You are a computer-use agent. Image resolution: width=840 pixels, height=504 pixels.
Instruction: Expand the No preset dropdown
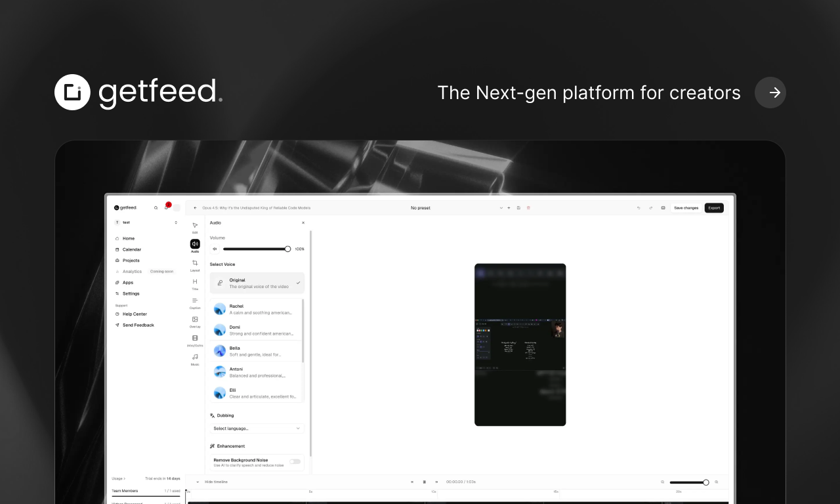click(x=501, y=207)
